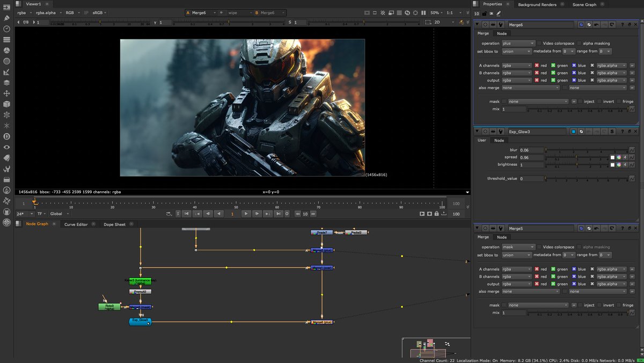Click the viewer refresh icon
This screenshot has height=363, width=644.
pyautogui.click(x=407, y=12)
